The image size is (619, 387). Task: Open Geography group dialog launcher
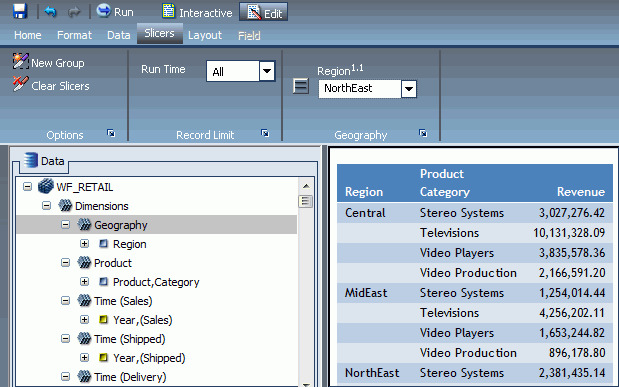click(x=423, y=133)
